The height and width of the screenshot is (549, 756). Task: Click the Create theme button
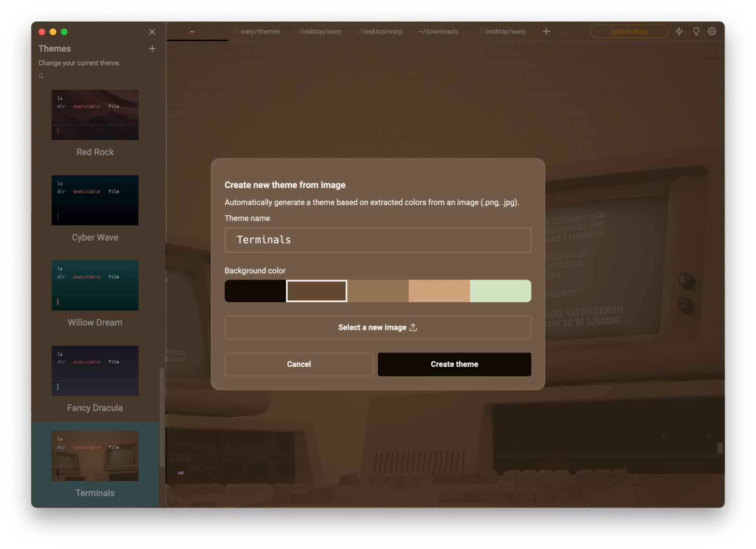pos(454,364)
